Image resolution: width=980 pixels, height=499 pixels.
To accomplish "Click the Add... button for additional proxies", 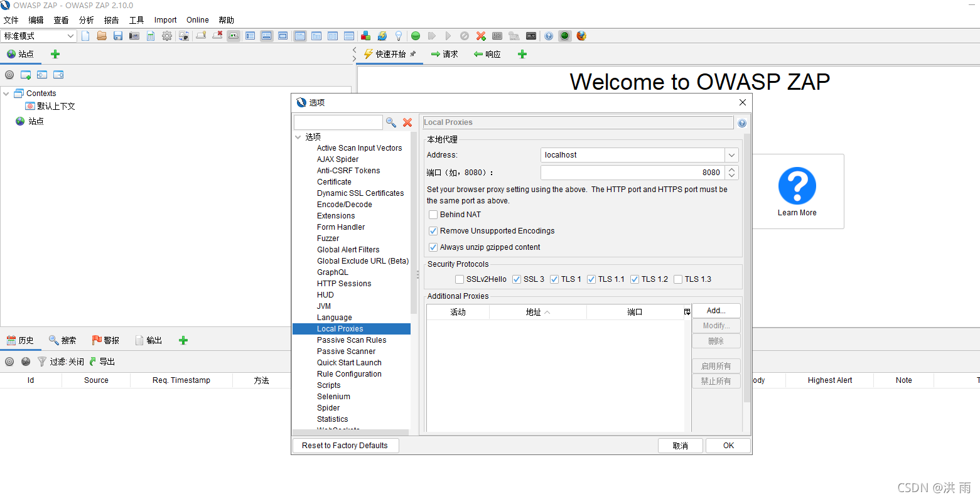I will coord(716,311).
